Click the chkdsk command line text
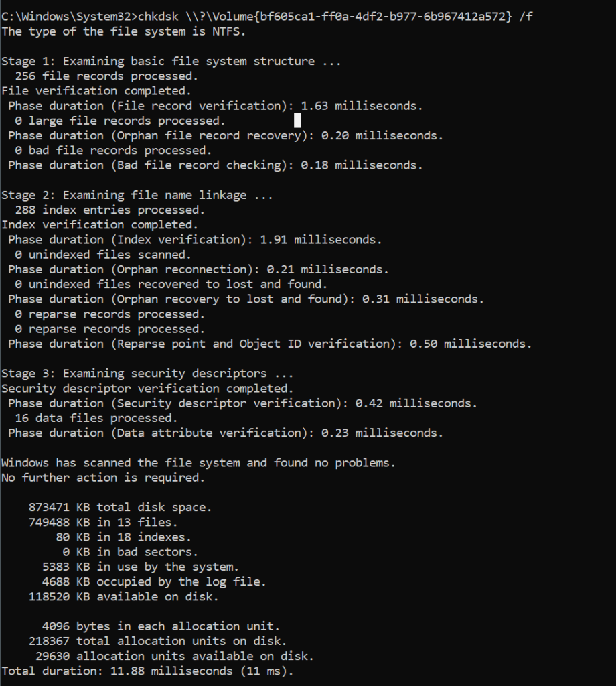 (x=266, y=17)
